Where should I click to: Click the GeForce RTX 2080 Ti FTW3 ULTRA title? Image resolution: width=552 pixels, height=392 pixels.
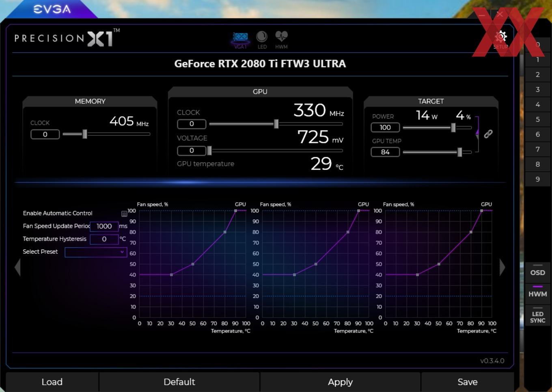[260, 64]
